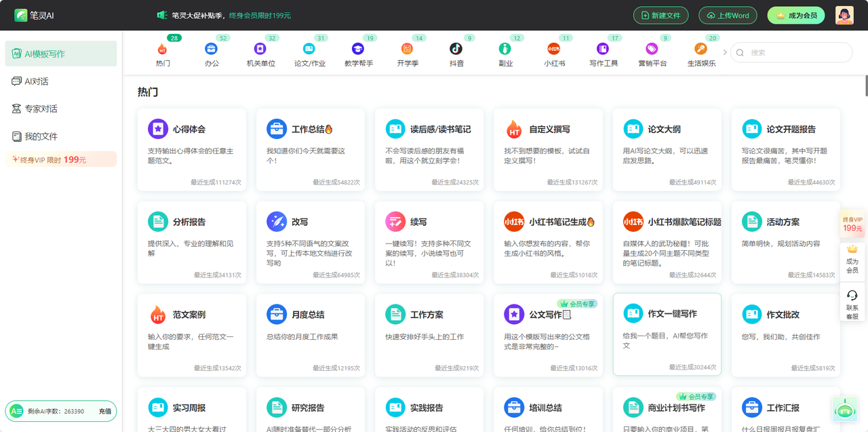Switch to the 开学季 category tab
Screen dimensions: 868x432
pyautogui.click(x=407, y=49)
